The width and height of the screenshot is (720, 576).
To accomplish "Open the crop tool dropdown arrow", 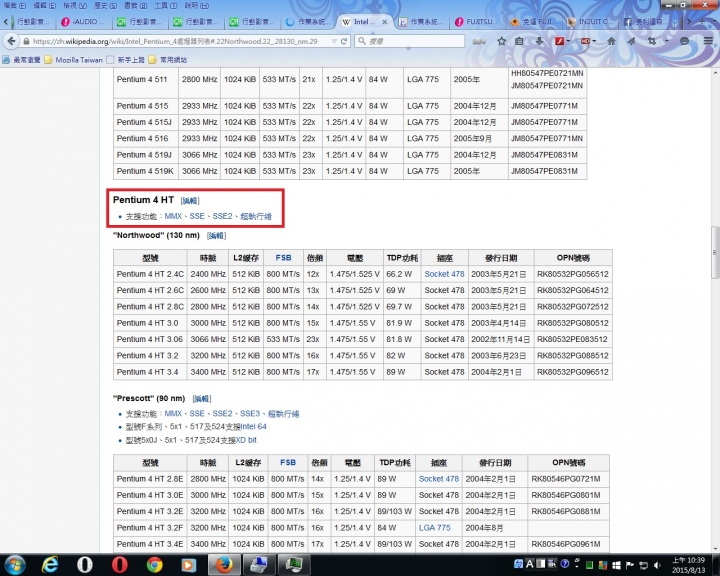I will [x=666, y=41].
